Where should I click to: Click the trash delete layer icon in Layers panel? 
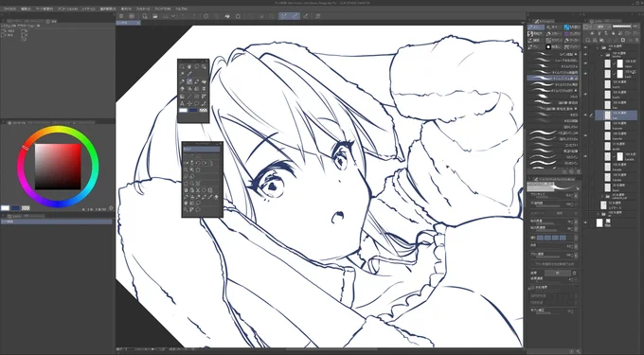click(x=636, y=40)
